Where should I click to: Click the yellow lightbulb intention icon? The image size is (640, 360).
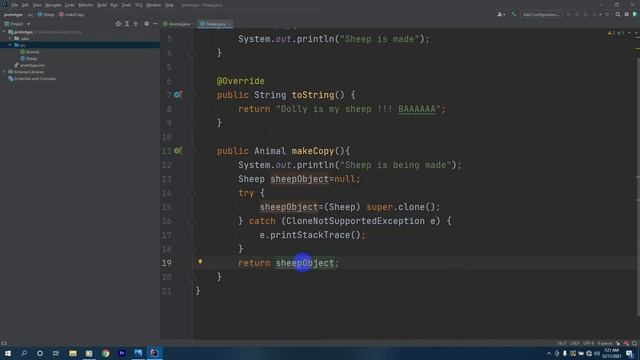200,261
